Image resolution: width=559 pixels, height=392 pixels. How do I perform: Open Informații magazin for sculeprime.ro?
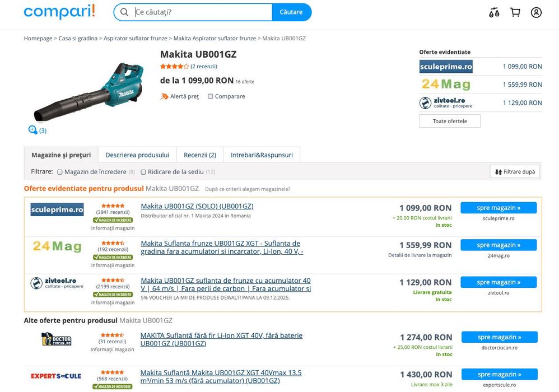[113, 228]
